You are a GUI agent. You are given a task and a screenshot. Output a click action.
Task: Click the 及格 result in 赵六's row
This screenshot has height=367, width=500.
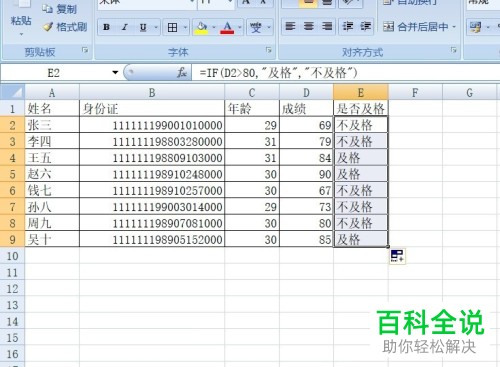[x=361, y=174]
